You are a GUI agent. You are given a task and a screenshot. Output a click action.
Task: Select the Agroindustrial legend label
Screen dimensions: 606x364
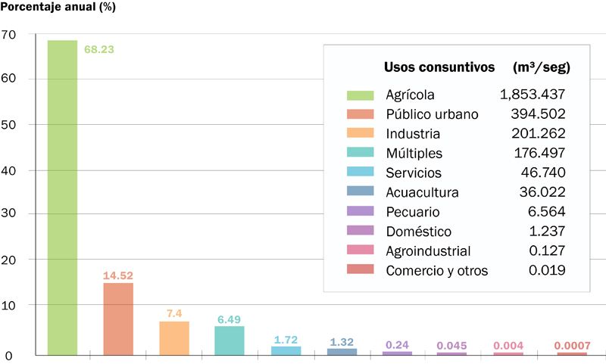[428, 251]
